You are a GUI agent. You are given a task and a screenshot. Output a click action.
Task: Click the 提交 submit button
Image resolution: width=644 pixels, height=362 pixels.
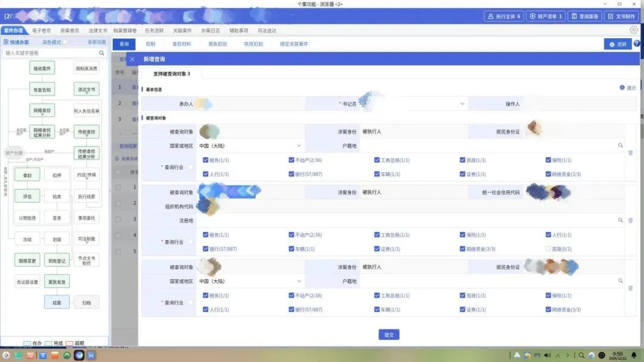point(389,335)
